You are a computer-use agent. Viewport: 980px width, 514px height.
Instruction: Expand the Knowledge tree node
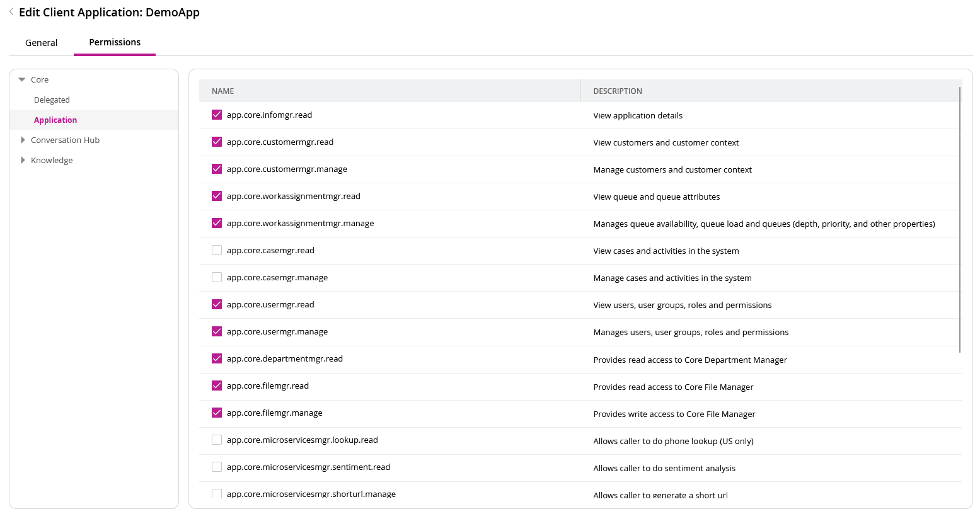pyautogui.click(x=23, y=160)
